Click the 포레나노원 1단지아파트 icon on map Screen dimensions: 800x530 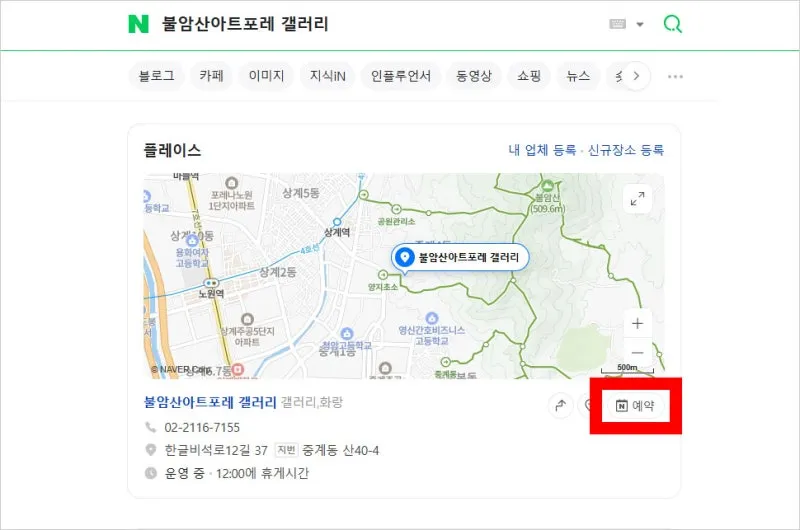(232, 183)
